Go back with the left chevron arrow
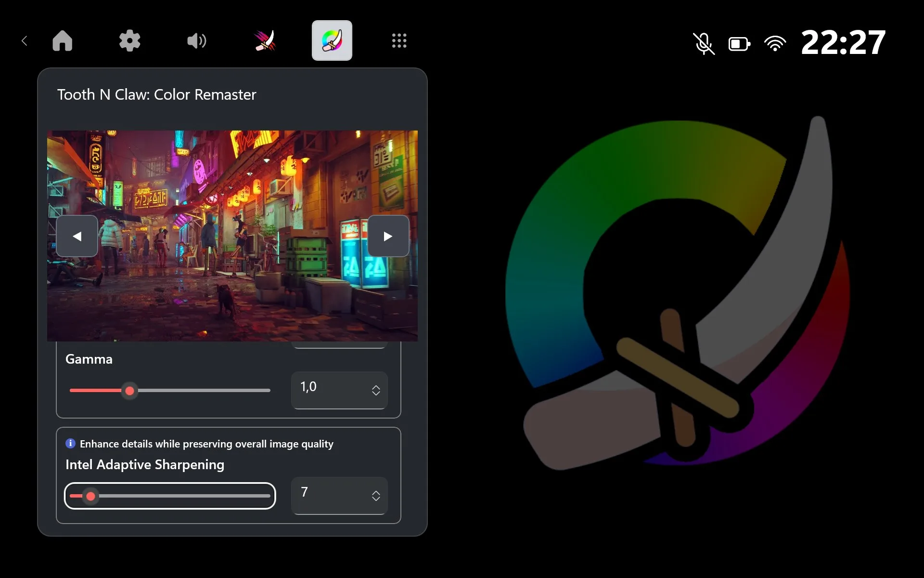The image size is (924, 578). click(25, 41)
